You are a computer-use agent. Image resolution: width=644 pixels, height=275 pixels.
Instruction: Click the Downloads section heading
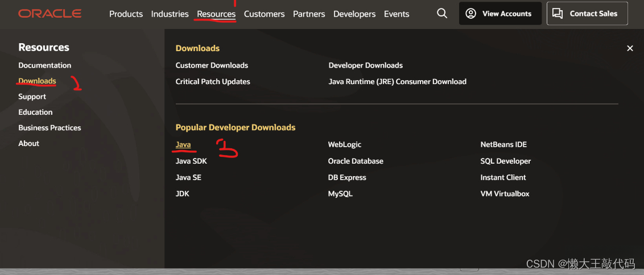coord(197,48)
